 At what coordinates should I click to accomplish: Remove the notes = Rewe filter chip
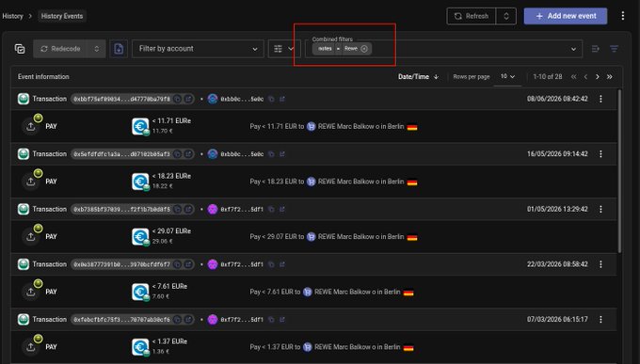364,49
